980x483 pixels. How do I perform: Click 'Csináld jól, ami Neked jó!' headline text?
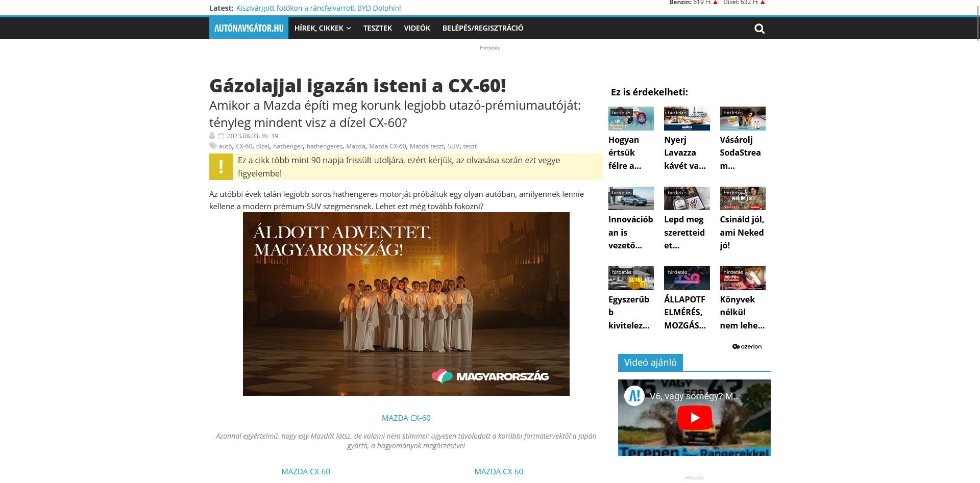(x=742, y=233)
